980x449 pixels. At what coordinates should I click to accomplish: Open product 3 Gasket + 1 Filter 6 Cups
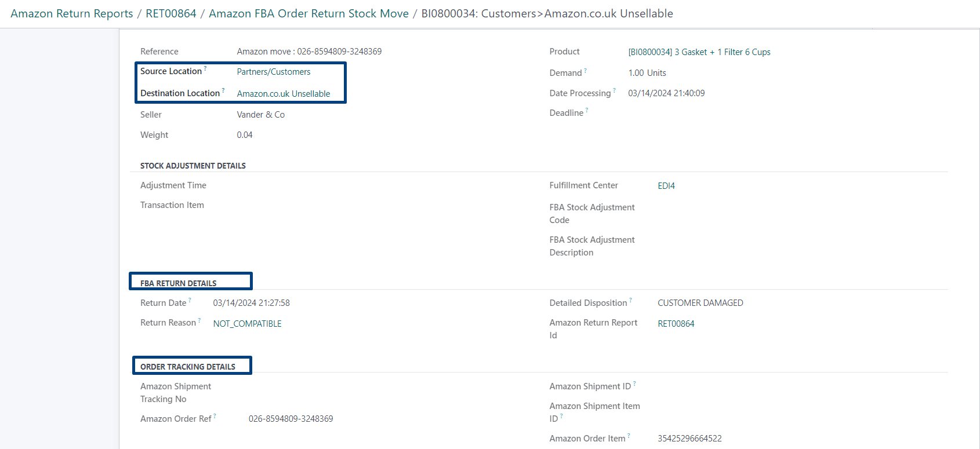[699, 52]
